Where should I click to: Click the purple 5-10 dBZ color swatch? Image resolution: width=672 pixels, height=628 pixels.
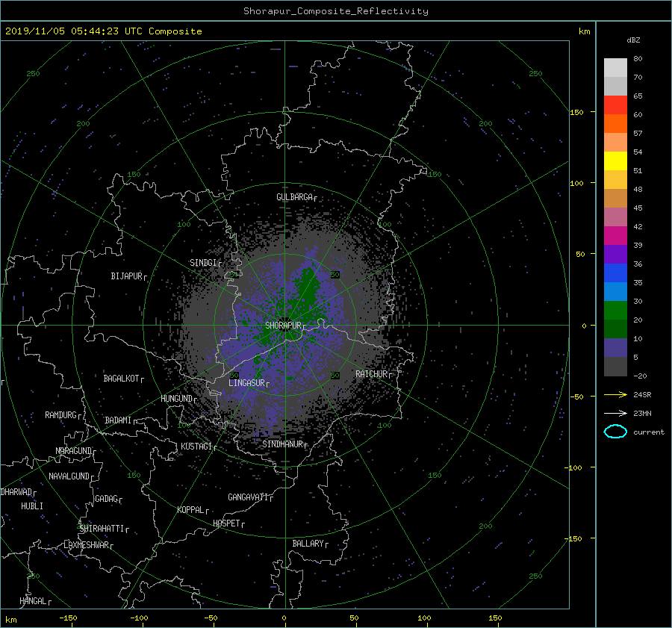point(615,348)
